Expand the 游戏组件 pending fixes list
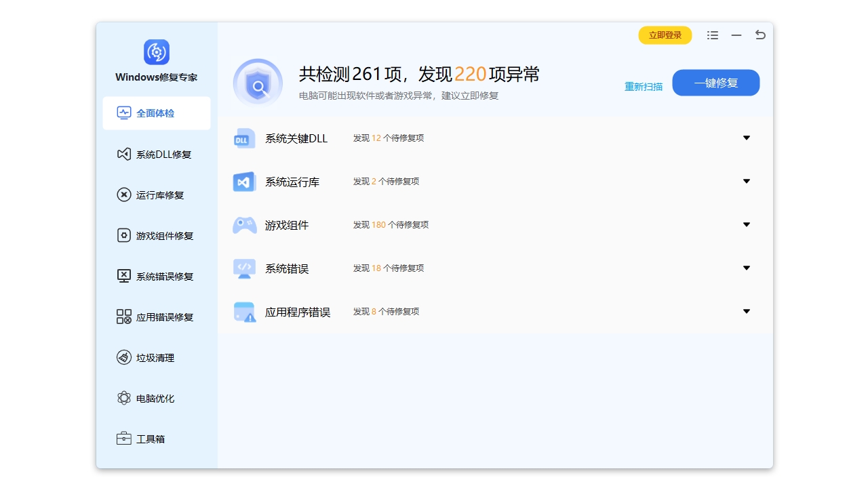The image size is (868, 488). pos(746,224)
